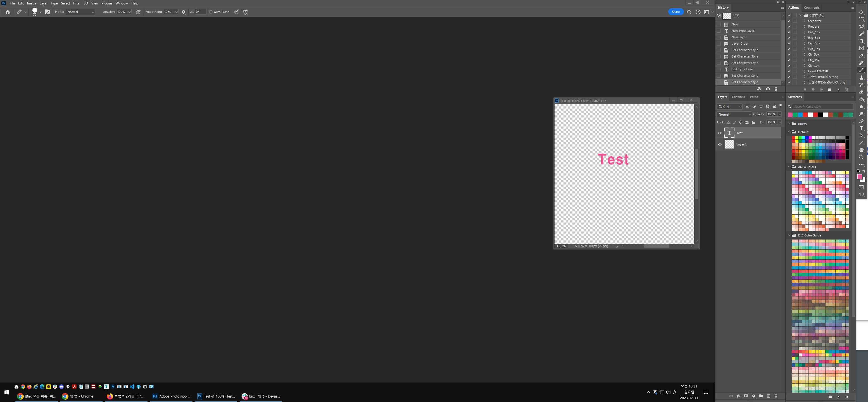This screenshot has height=402, width=868.
Task: Add a layer mask to Test layer
Action: (x=746, y=396)
